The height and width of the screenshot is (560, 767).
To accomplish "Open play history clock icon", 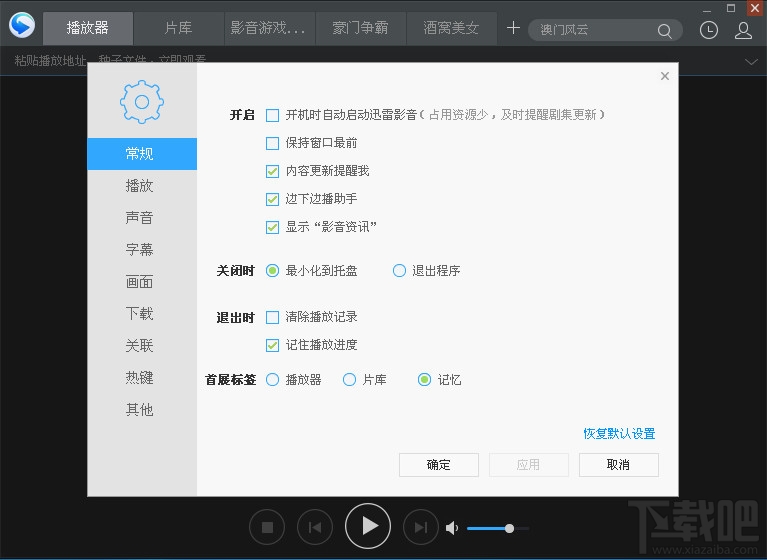I will coord(709,30).
